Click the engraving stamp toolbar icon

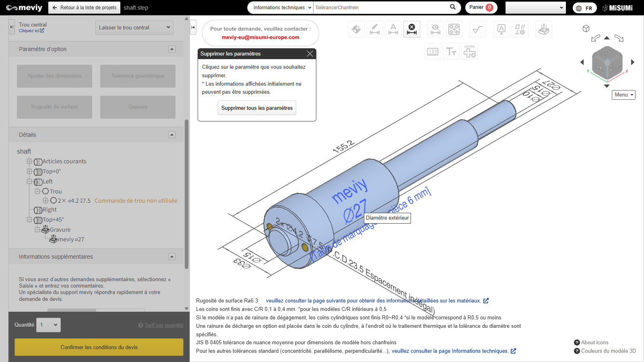pos(543,29)
